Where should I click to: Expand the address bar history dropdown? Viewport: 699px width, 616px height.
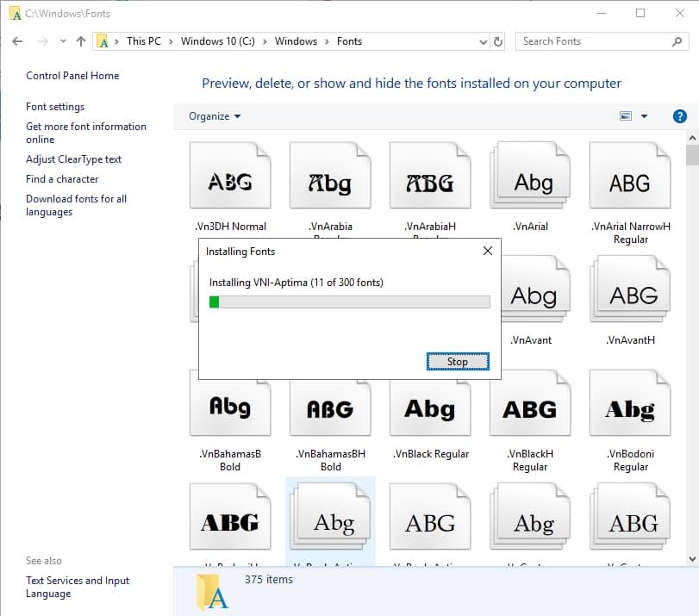pos(483,41)
